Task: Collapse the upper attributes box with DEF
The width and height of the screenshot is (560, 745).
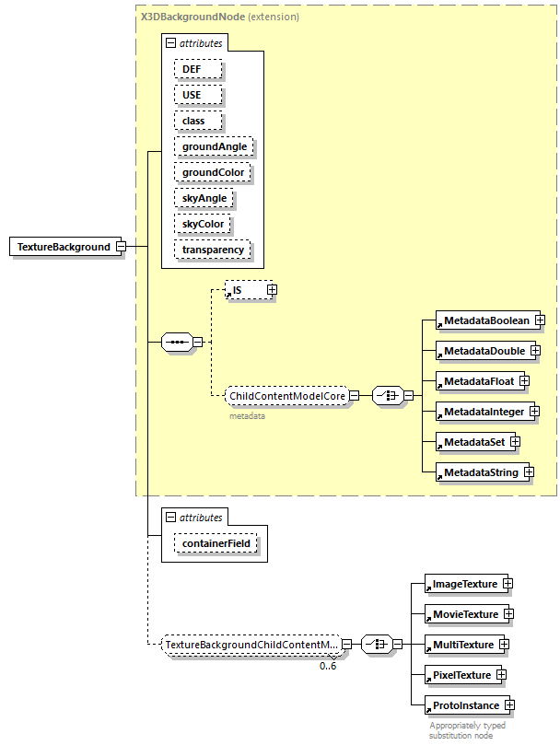Action: pyautogui.click(x=170, y=43)
